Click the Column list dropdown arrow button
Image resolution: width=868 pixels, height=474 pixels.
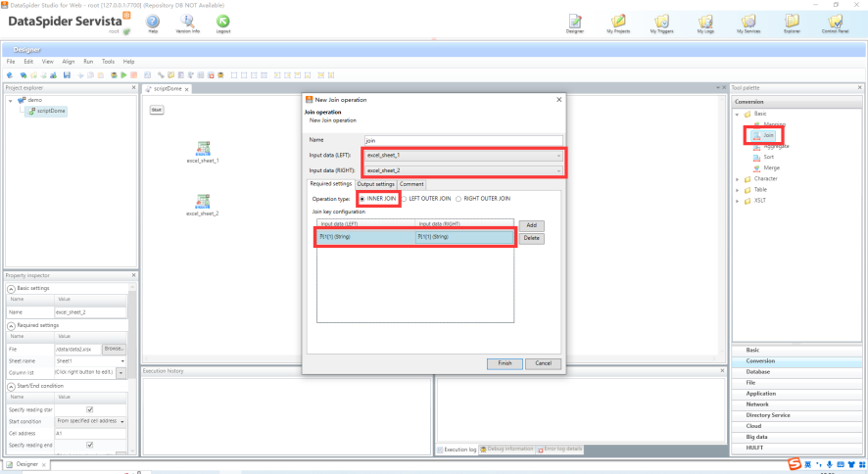(x=121, y=373)
